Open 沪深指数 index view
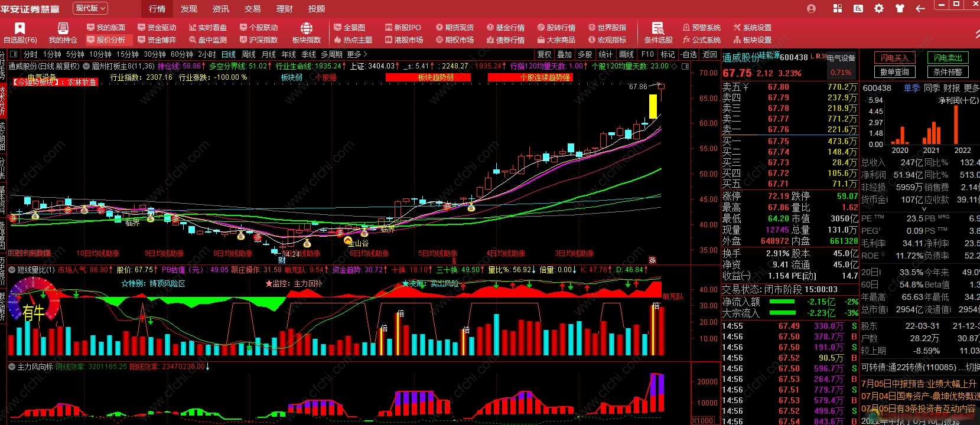Screen dimensions: 980x425 click(x=258, y=40)
